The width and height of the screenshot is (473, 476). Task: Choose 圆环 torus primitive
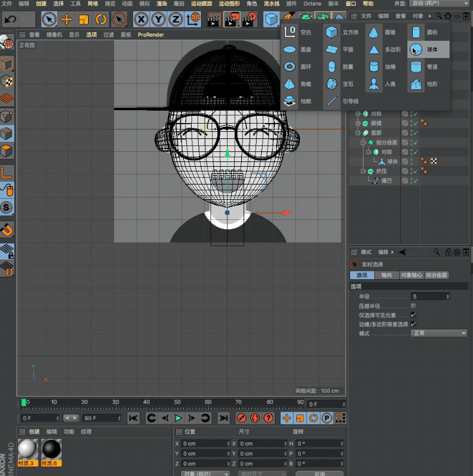click(x=298, y=67)
